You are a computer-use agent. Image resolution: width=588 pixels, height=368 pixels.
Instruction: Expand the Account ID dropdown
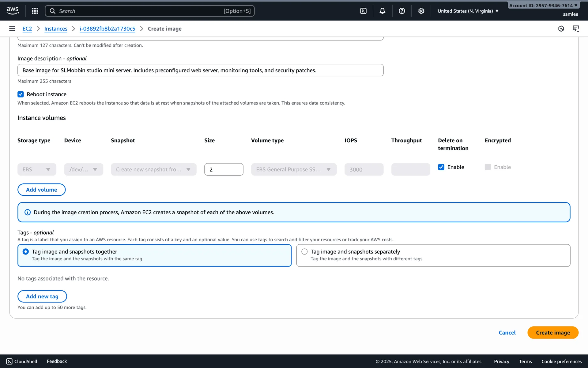[543, 6]
